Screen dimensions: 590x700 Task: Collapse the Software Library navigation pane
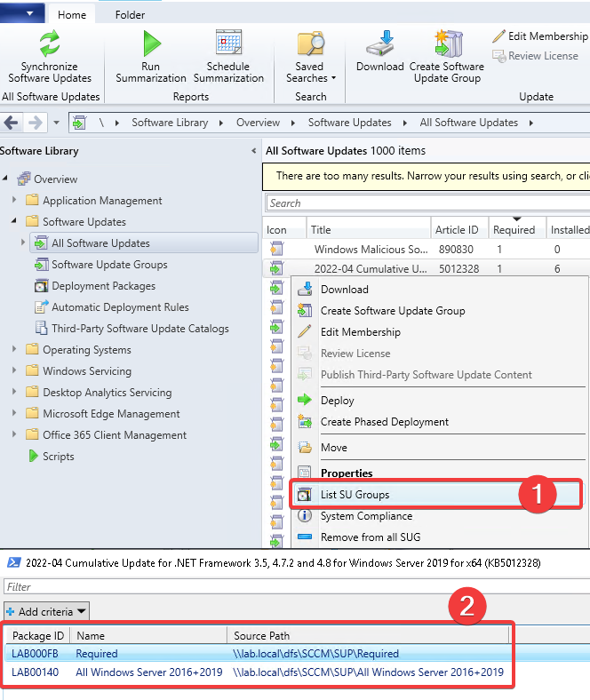click(254, 151)
